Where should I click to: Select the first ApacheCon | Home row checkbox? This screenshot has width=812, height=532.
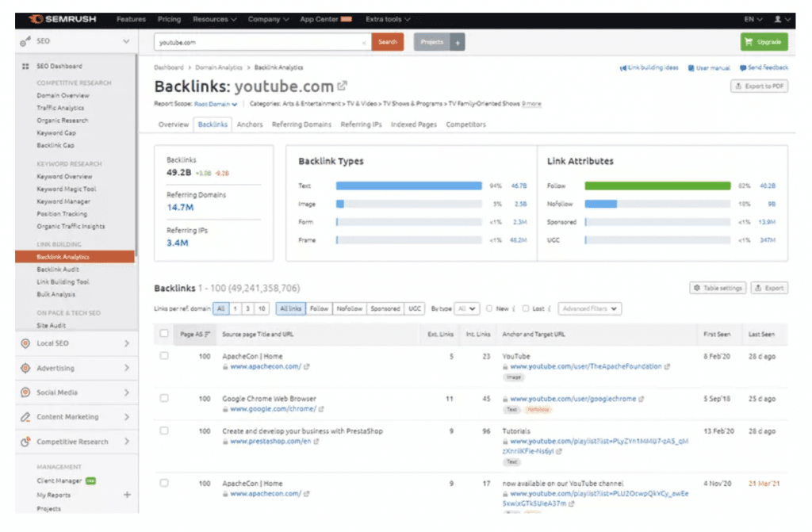[164, 356]
